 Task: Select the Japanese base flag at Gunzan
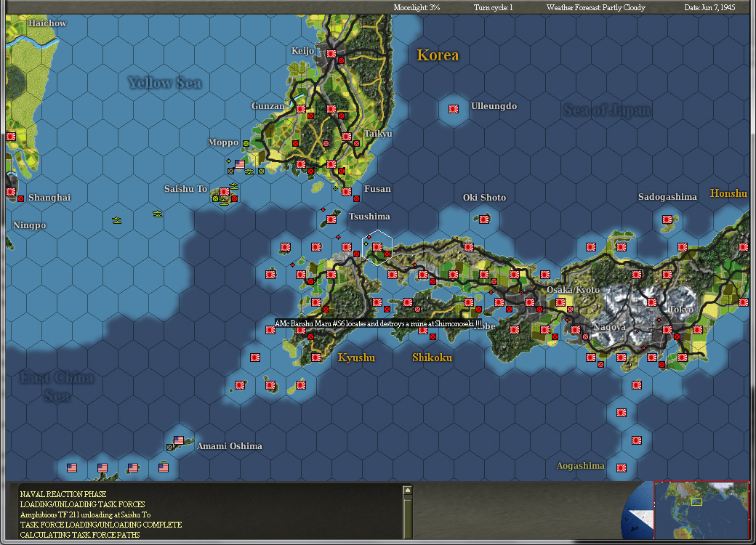click(301, 109)
